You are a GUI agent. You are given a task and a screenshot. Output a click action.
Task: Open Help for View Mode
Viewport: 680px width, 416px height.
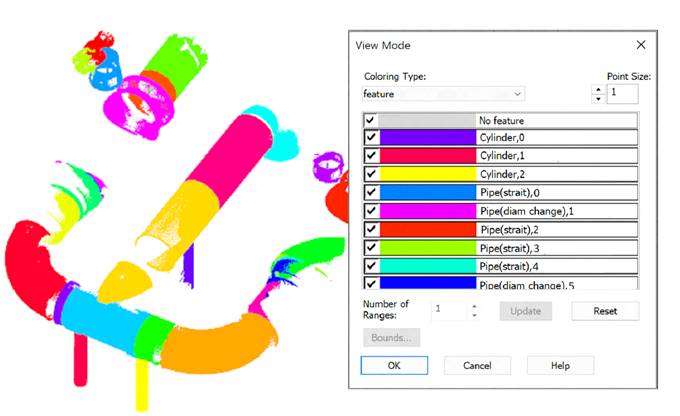[560, 365]
